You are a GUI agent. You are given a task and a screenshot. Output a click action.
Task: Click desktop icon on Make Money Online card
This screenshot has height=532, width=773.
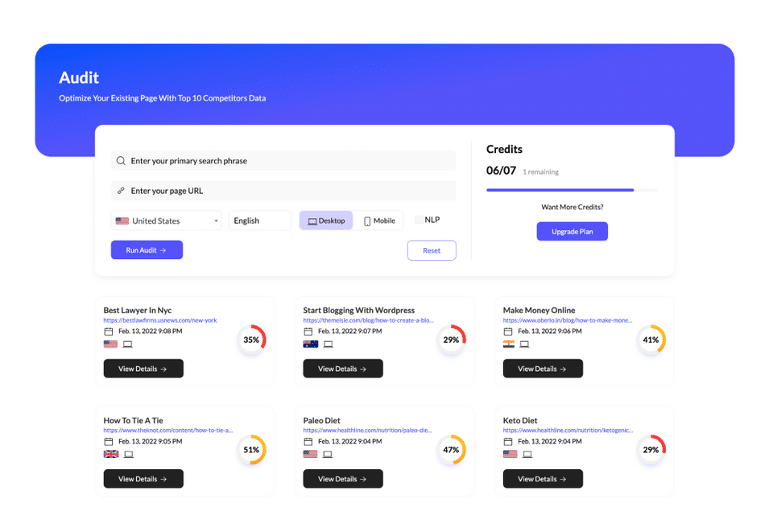click(524, 344)
